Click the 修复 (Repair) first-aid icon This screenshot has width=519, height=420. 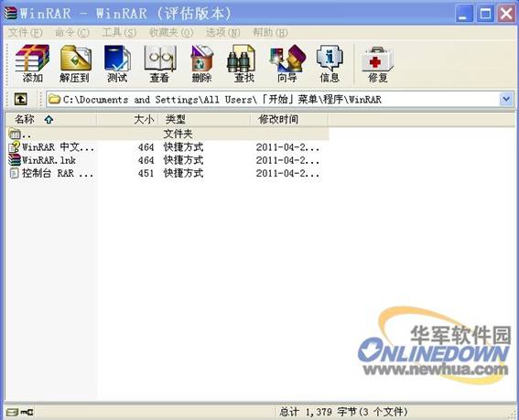tap(377, 63)
